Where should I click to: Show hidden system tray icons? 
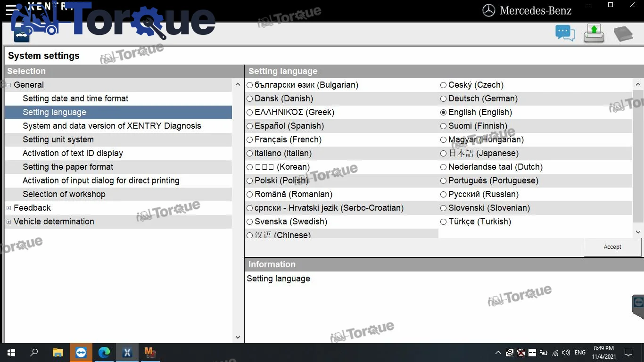pos(498,353)
